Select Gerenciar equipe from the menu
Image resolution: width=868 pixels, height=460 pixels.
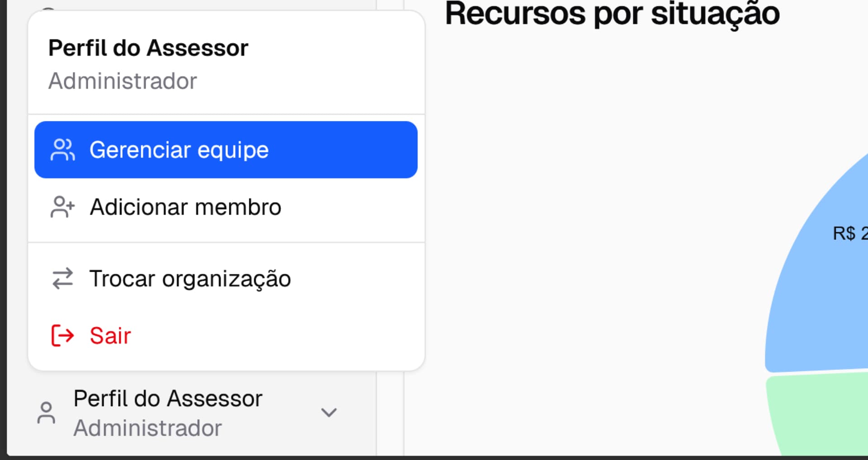[178, 149]
